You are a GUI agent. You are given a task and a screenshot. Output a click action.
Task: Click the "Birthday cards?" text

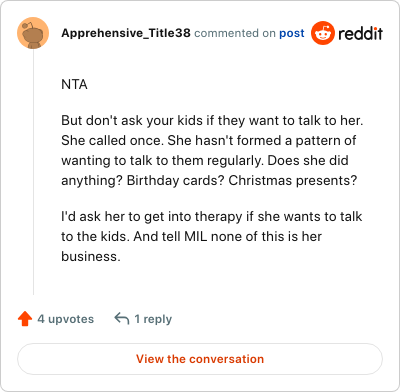pyautogui.click(x=176, y=181)
